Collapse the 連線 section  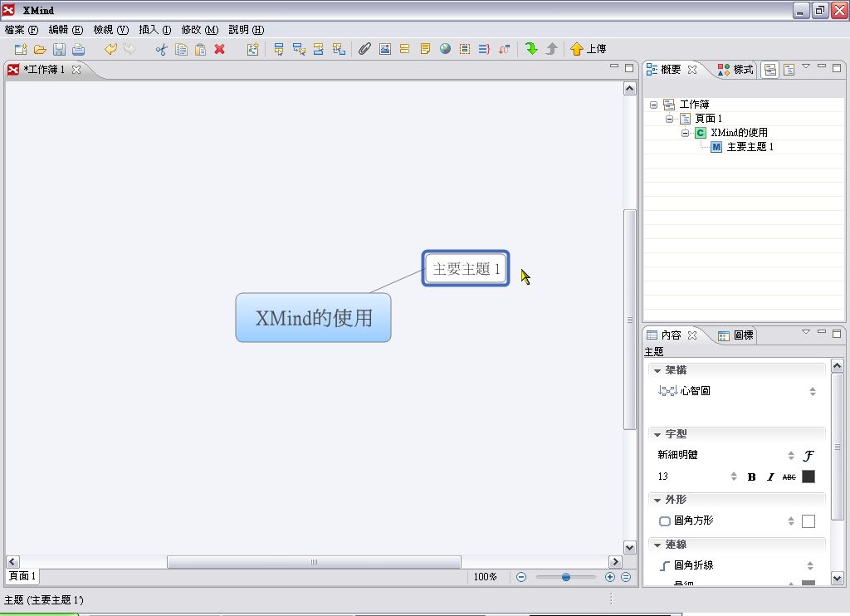tap(657, 545)
